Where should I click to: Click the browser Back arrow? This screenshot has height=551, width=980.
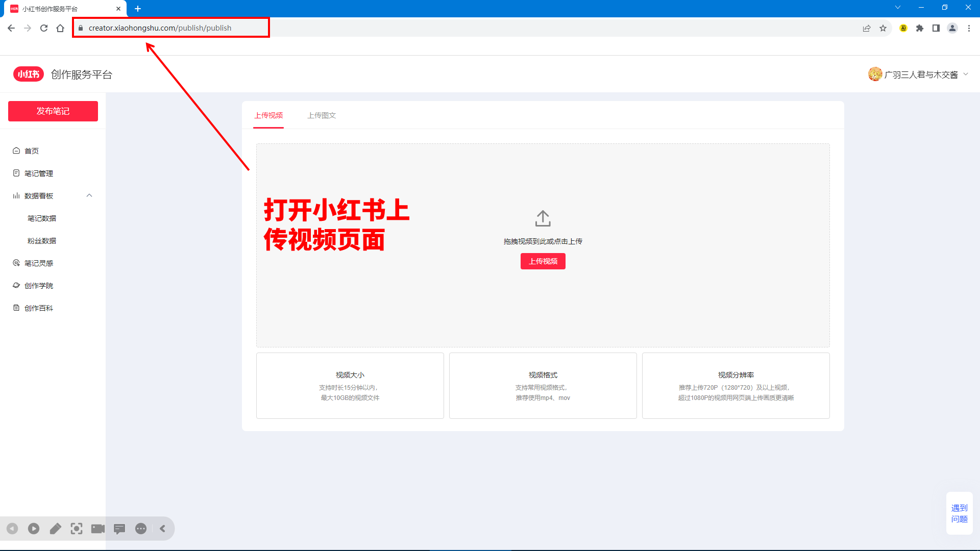coord(11,28)
